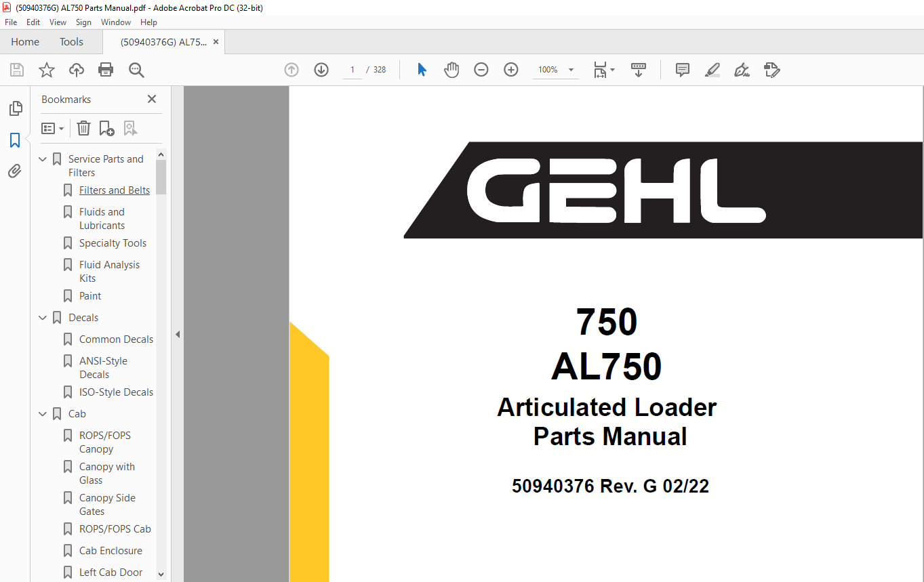Click bookmarks scrollbar down arrow
Screen dimensions: 924x582
161,575
